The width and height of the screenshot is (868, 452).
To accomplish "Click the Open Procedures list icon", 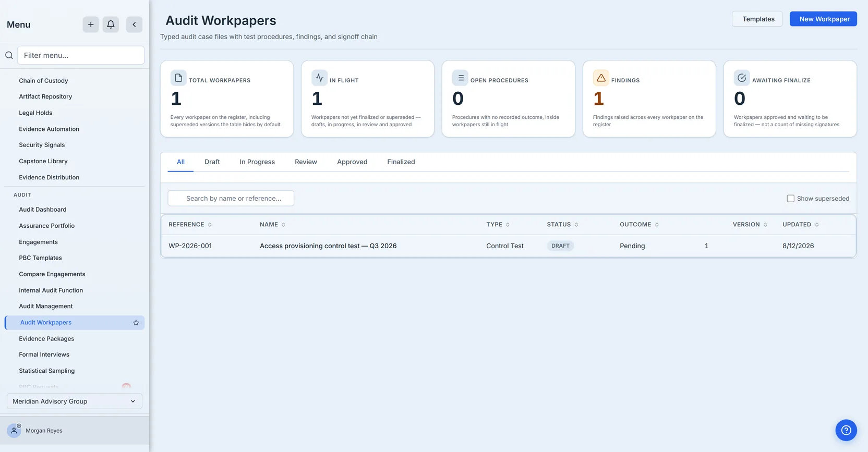I will pos(460,78).
